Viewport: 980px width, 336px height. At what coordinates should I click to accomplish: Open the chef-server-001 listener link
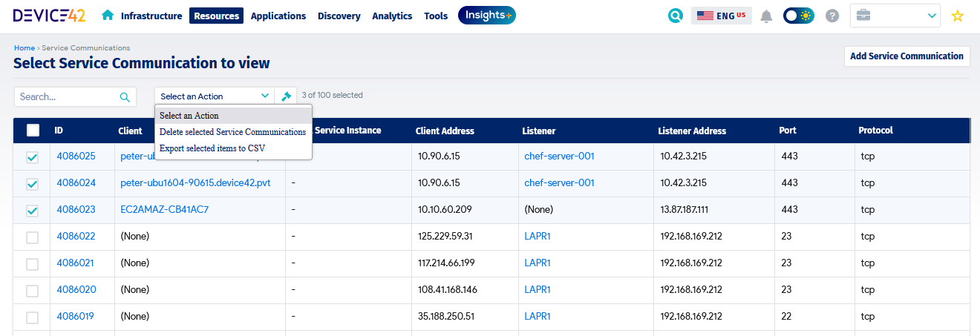tap(559, 157)
